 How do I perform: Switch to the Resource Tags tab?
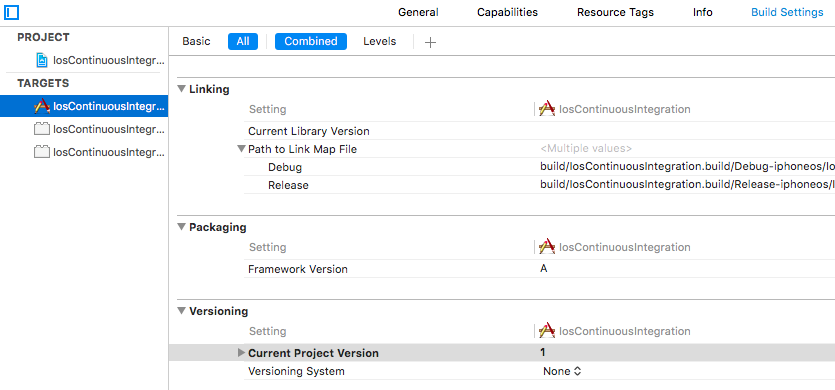coord(615,12)
